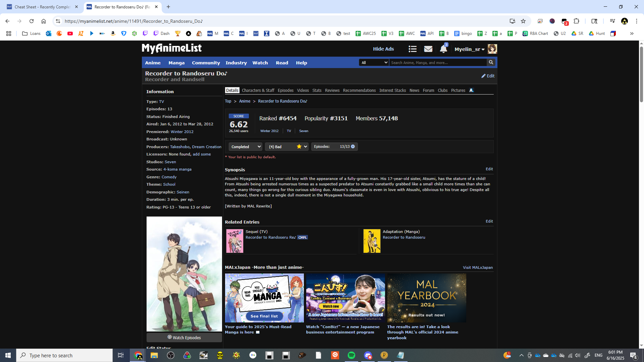Screen dimensions: 644x362
Task: Click the MAL Yearbook 2024 thumbnail
Action: click(426, 298)
